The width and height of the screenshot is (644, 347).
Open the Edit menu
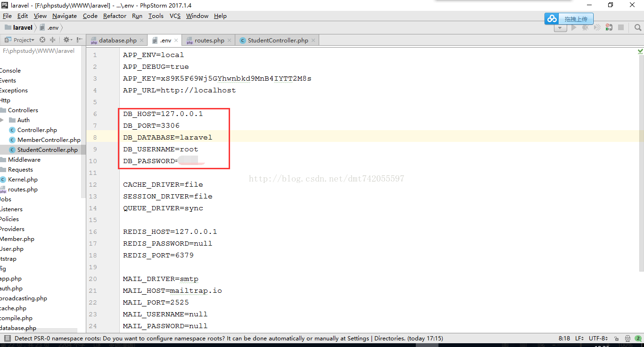tap(23, 16)
